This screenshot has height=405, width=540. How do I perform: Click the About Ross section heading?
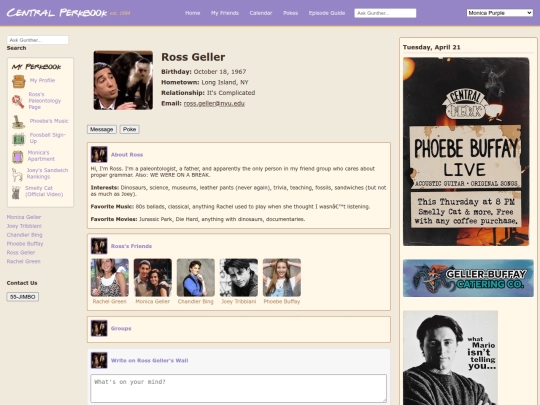point(127,155)
